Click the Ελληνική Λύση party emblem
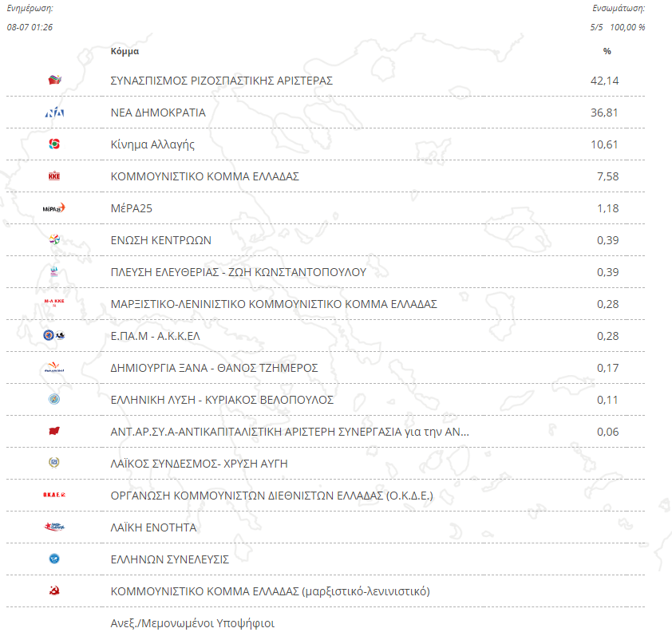Viewport: 672px width, 636px height. click(x=54, y=400)
